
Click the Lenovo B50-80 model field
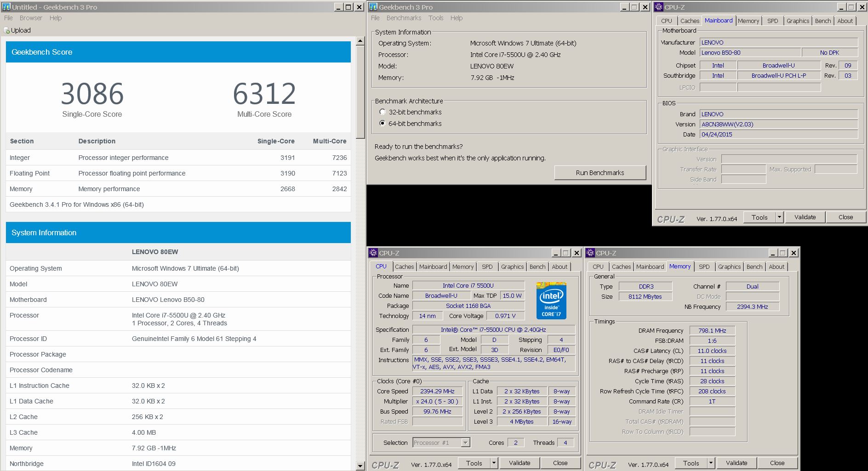click(750, 53)
